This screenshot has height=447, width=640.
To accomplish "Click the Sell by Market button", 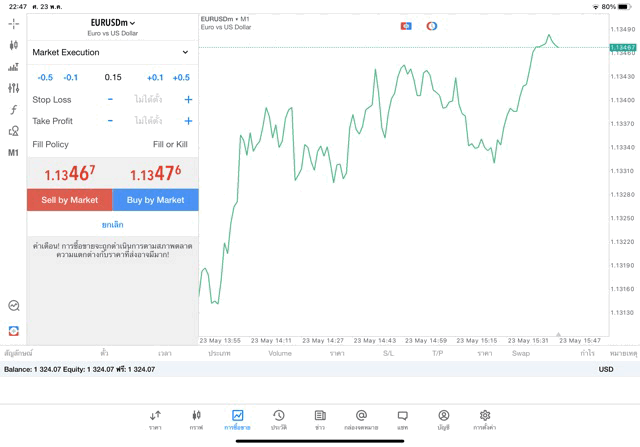I will pos(70,200).
